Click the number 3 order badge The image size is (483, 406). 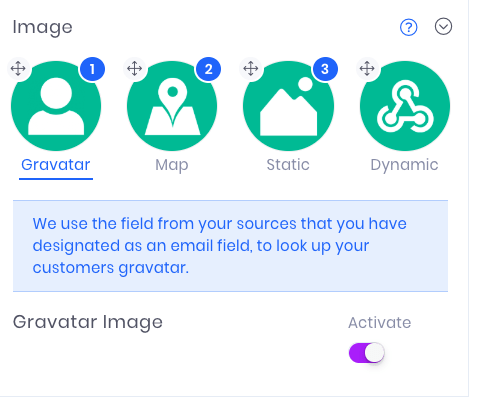coord(325,69)
